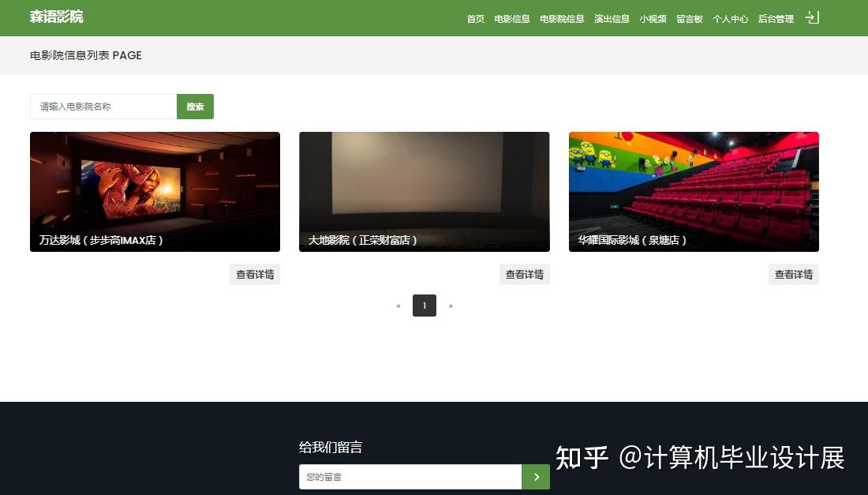The height and width of the screenshot is (495, 868).
Task: Click the login arrow icon in navbar
Action: coord(811,17)
